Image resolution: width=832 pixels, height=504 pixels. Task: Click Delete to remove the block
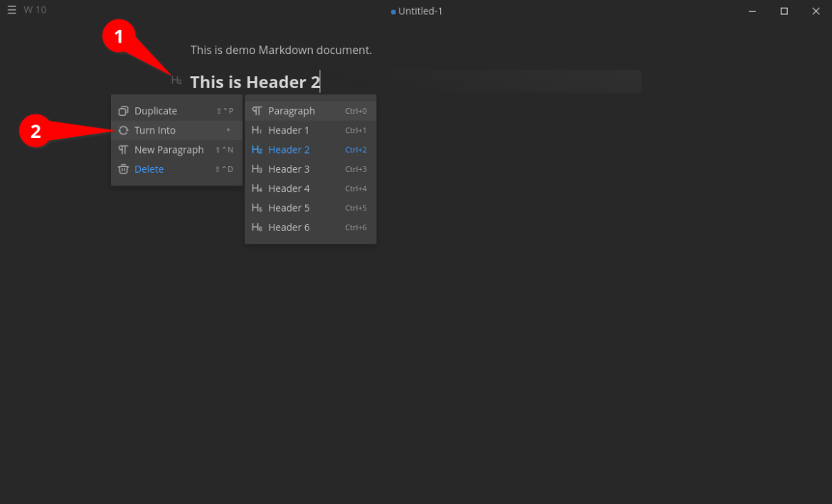[149, 168]
